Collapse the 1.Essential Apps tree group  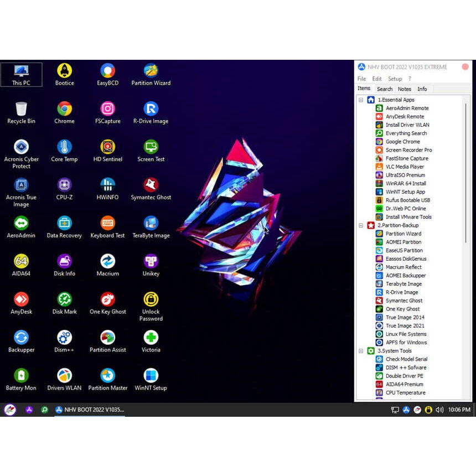pyautogui.click(x=361, y=100)
